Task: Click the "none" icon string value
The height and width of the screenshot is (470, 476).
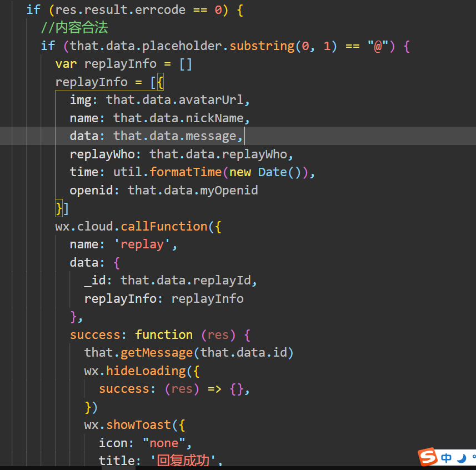Action: (x=164, y=443)
